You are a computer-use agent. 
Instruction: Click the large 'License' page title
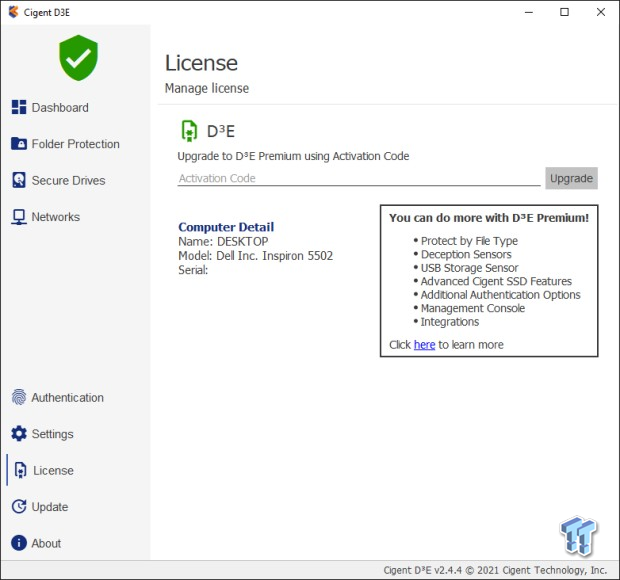tap(201, 63)
